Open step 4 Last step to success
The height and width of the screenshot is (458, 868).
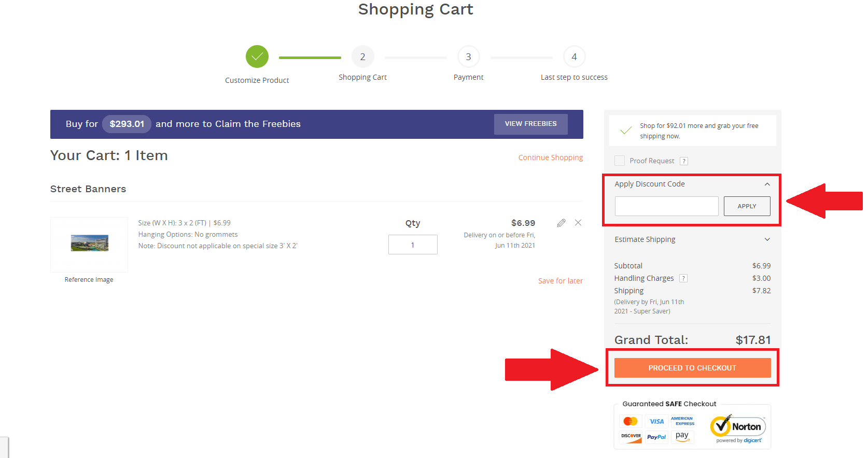pos(574,56)
